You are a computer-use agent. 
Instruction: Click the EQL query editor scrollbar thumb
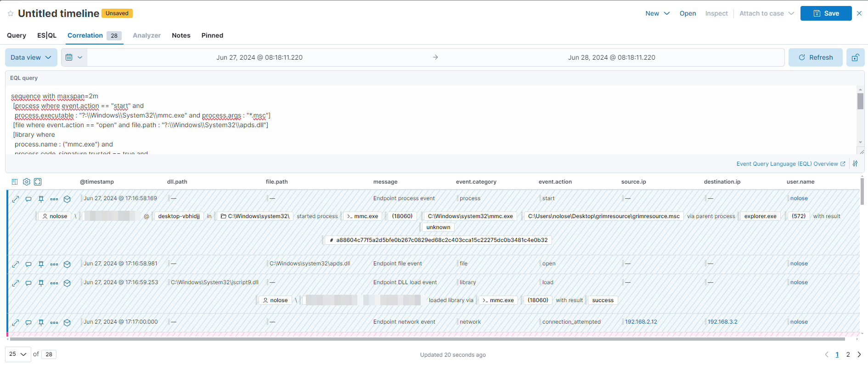[x=860, y=101]
